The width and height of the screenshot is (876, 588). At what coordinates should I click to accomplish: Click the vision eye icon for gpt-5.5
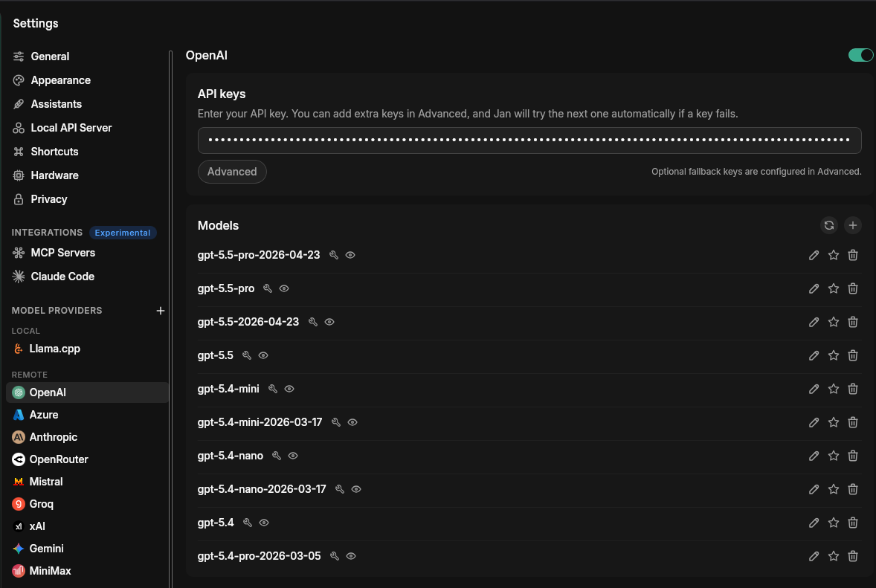point(263,356)
